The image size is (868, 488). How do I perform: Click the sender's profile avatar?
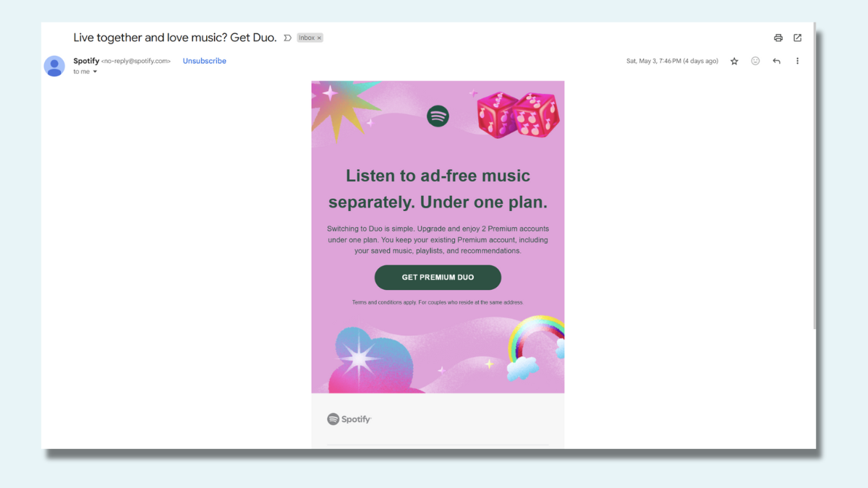54,66
